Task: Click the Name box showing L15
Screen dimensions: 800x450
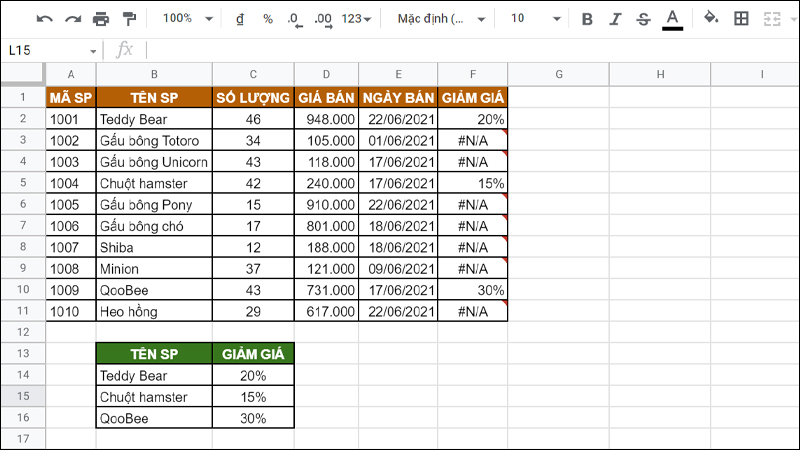Action: point(46,51)
